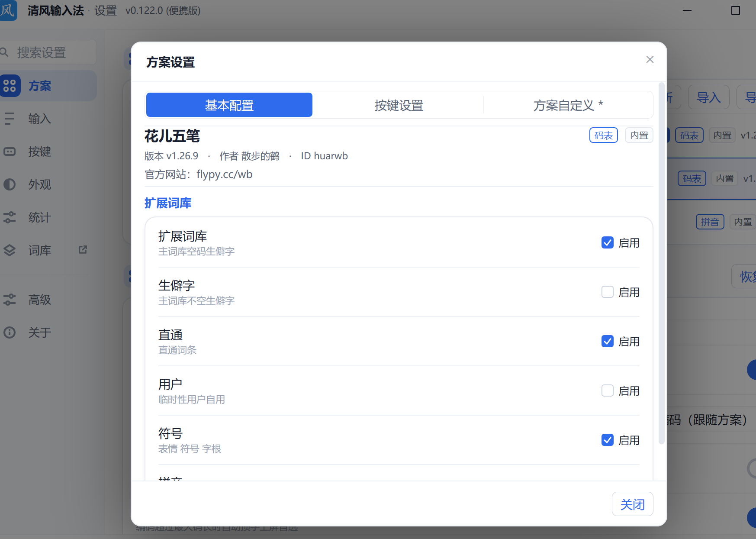Select the 方案自定义 * tab

(568, 105)
